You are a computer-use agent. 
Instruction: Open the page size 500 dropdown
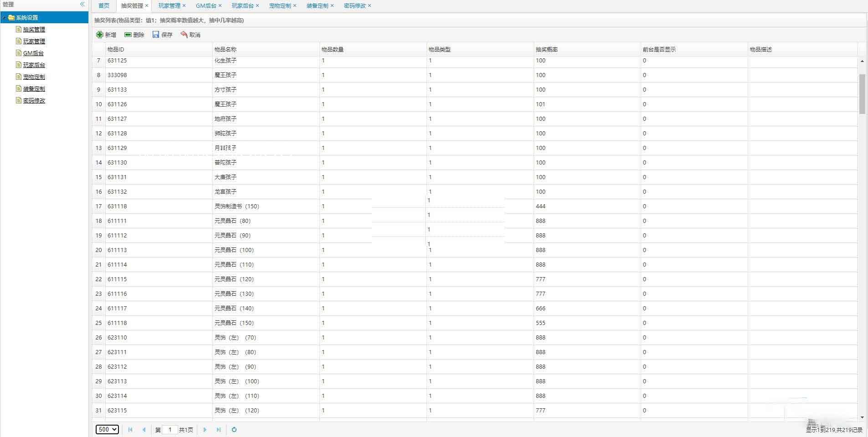pos(107,429)
